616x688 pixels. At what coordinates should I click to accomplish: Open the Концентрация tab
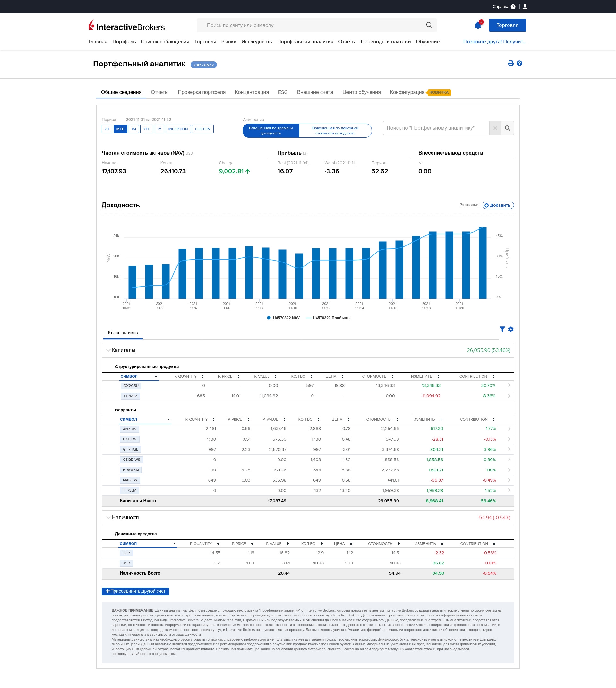coord(252,92)
